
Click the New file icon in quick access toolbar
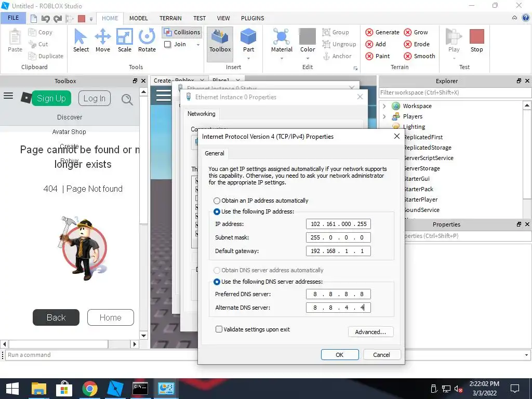pos(34,18)
